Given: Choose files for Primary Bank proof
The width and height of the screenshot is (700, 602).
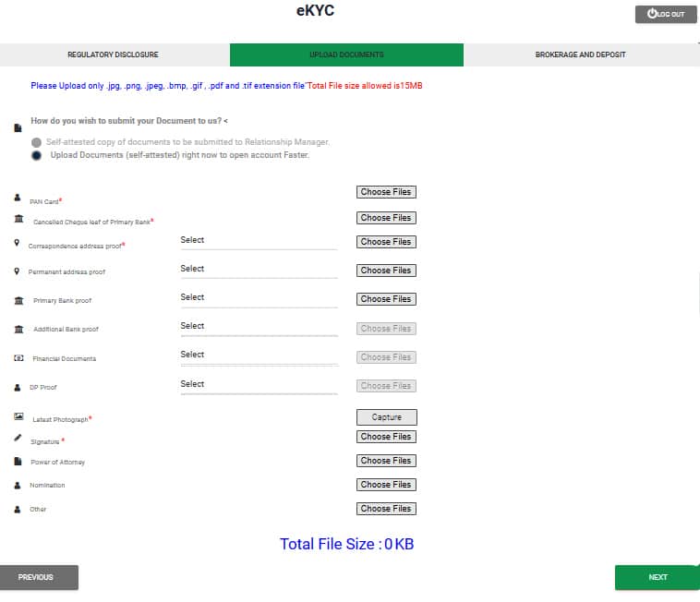Looking at the screenshot, I should tap(386, 299).
